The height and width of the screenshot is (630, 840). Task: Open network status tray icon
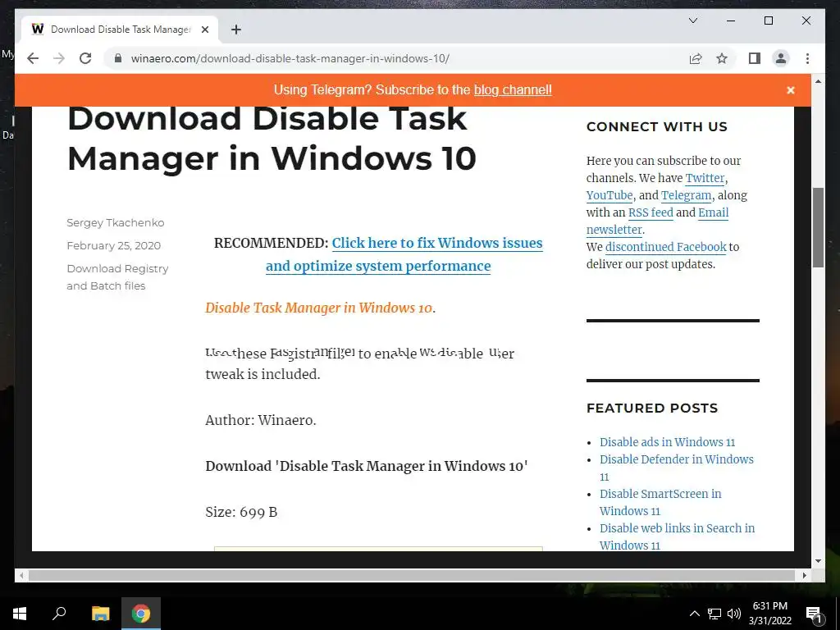click(714, 614)
